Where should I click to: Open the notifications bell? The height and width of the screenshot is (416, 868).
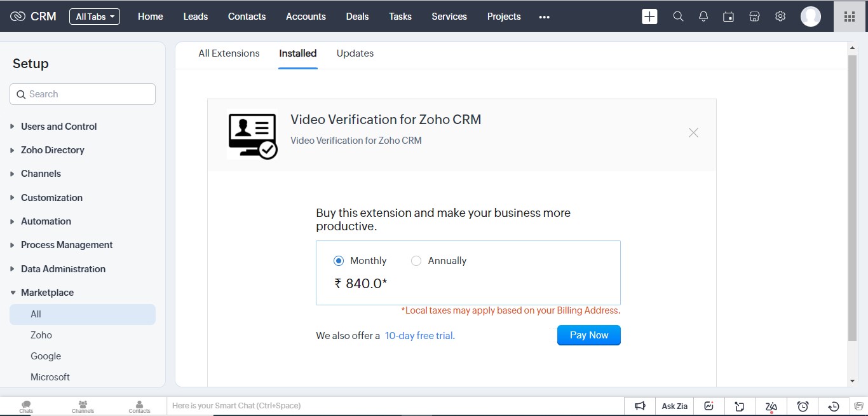pyautogui.click(x=703, y=17)
